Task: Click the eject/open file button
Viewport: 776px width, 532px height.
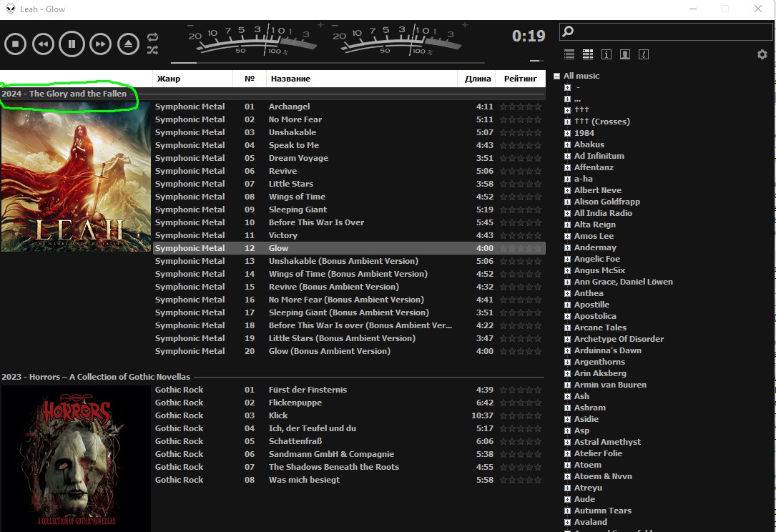Action: pyautogui.click(x=129, y=44)
